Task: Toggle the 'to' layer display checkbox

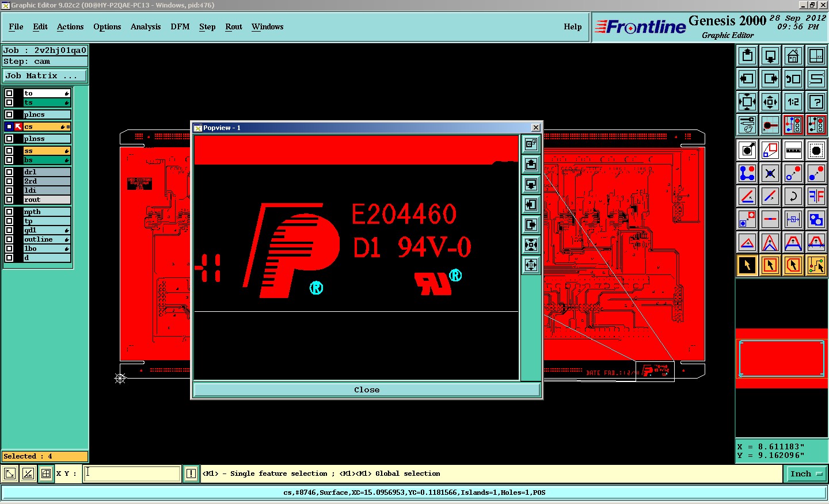Action: coord(9,93)
